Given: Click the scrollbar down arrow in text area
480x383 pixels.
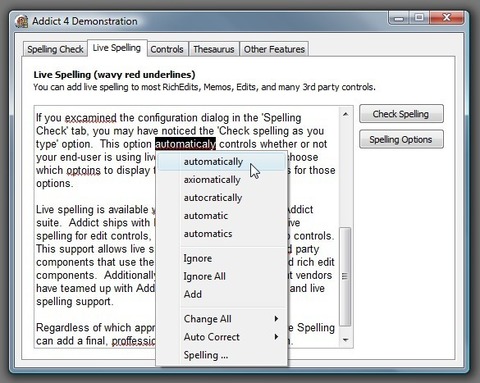Looking at the screenshot, I should 346,340.
